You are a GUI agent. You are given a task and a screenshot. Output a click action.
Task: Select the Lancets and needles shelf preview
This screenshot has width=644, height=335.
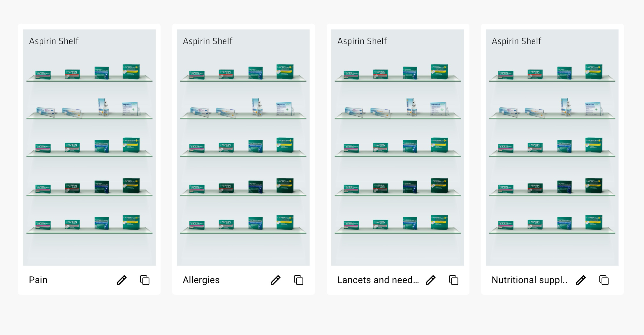[398, 148]
